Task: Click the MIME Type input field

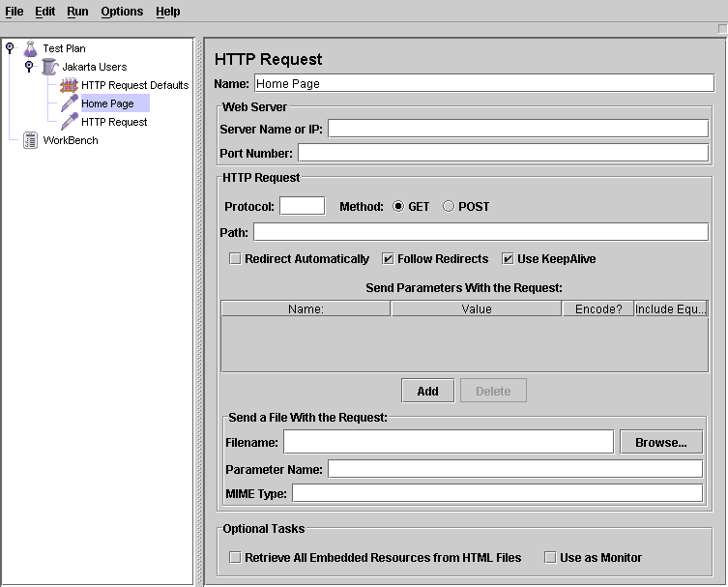Action: [497, 493]
